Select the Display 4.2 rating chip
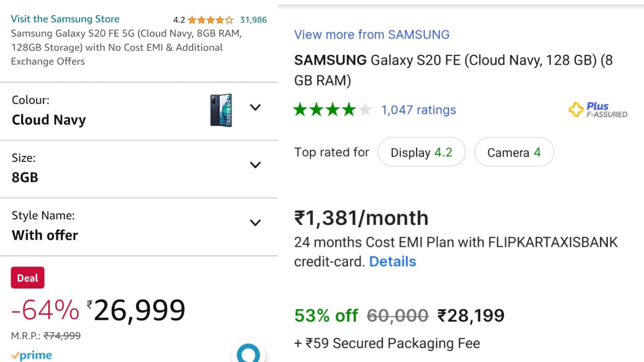The height and width of the screenshot is (362, 644). click(x=422, y=152)
